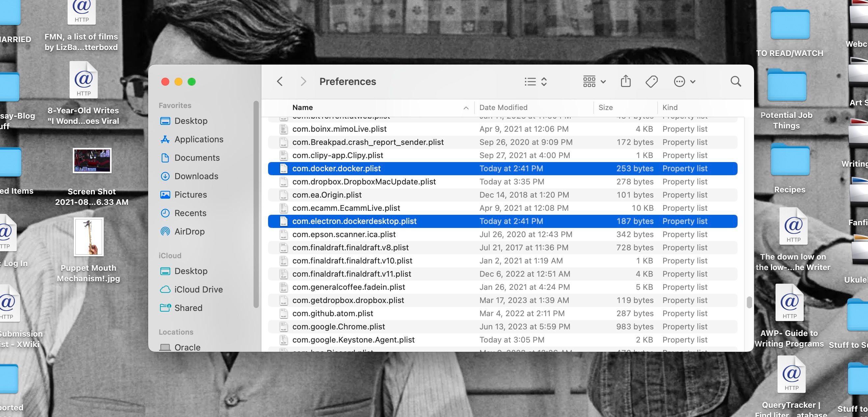
Task: Select com.electron.dockerdesktop.plist file
Action: click(354, 221)
